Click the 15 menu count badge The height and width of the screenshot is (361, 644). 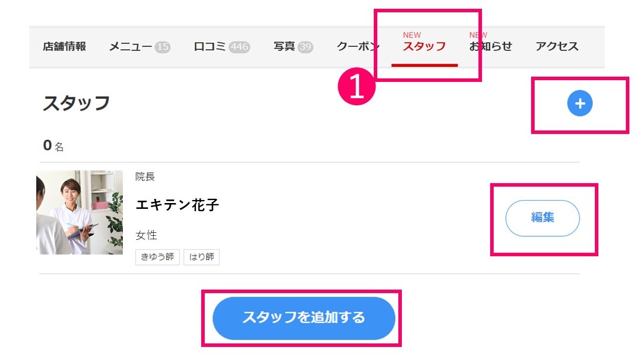click(x=163, y=47)
